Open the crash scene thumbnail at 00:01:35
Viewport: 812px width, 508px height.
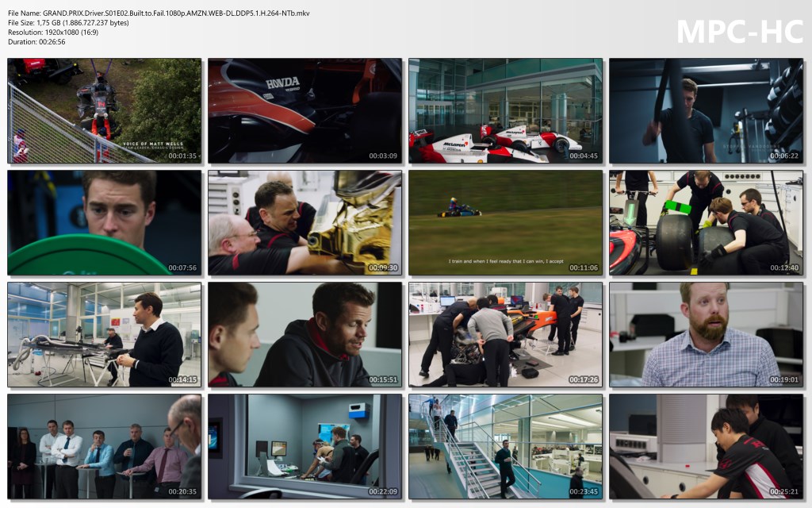click(105, 110)
